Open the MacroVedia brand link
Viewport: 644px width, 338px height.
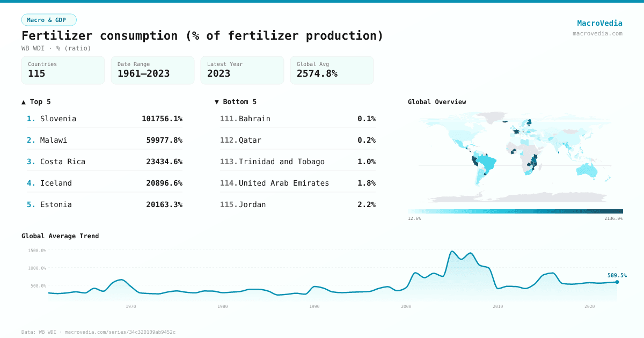click(x=599, y=23)
